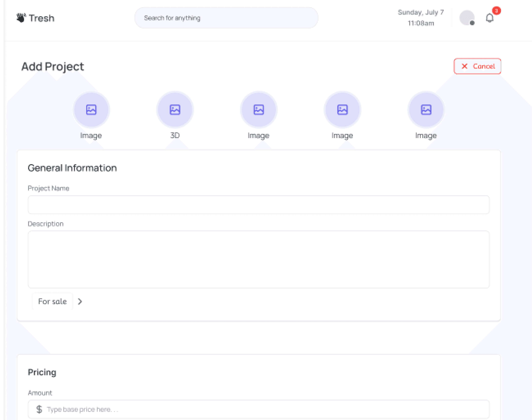532x420 pixels.
Task: Open the For sale dropdown
Action: click(x=52, y=301)
